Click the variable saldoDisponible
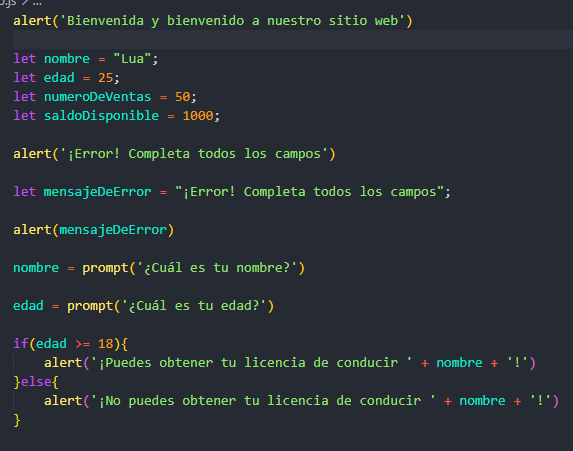This screenshot has width=573, height=451. [101, 116]
